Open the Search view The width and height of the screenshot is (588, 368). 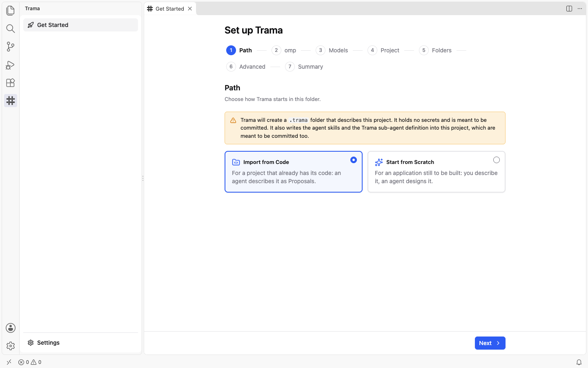[x=11, y=28]
